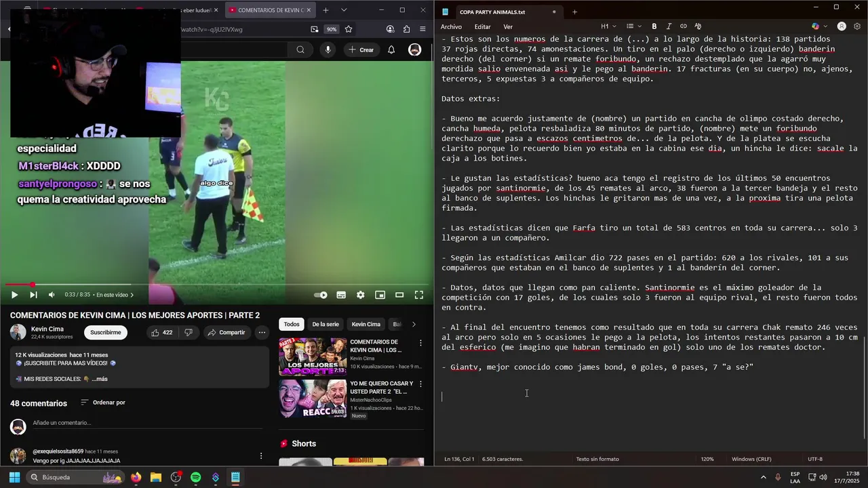Close the 'COMENTARIOS DE KEVIN C' tab
This screenshot has width=868, height=488.
[310, 10]
